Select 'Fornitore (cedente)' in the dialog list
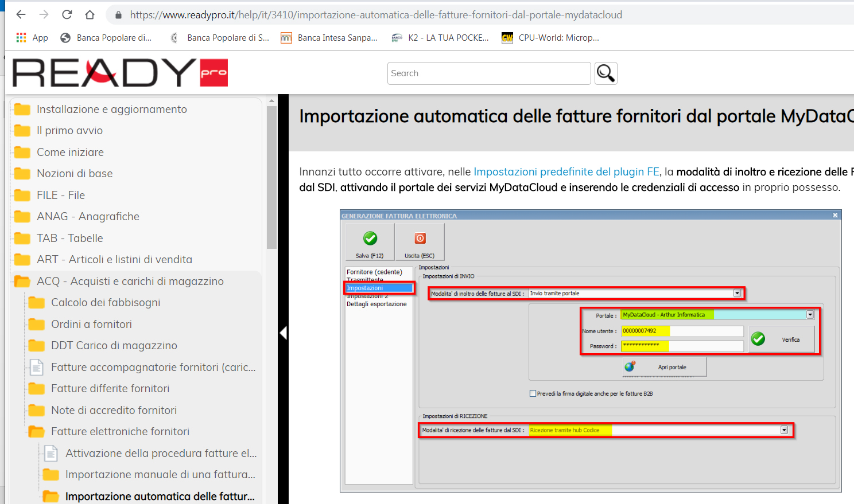 point(374,272)
